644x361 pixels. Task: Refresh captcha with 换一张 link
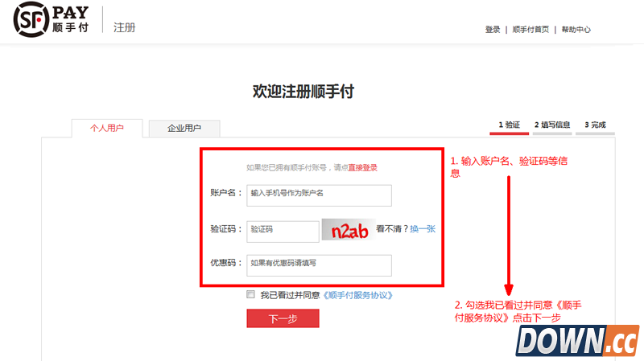tap(423, 229)
